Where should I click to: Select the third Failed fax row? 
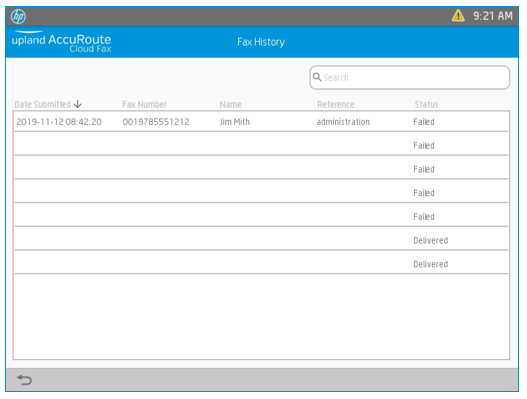(x=261, y=167)
